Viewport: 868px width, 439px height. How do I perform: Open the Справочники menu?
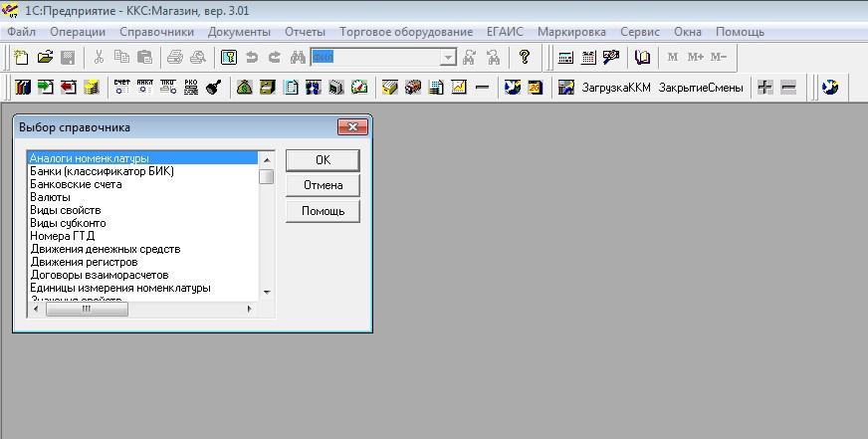pos(156,32)
